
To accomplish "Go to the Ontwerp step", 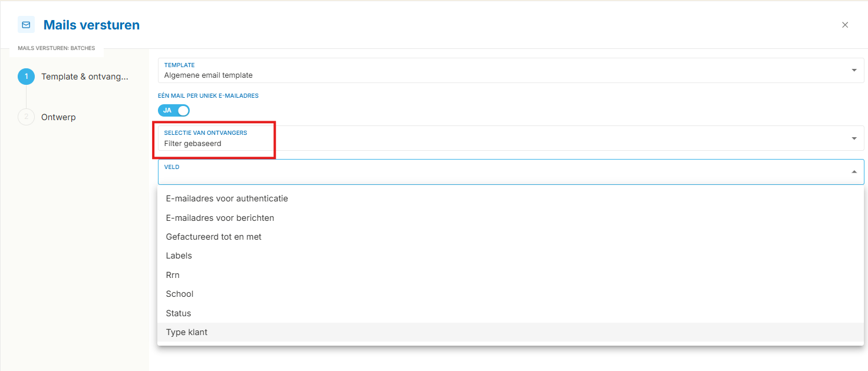I will (58, 117).
